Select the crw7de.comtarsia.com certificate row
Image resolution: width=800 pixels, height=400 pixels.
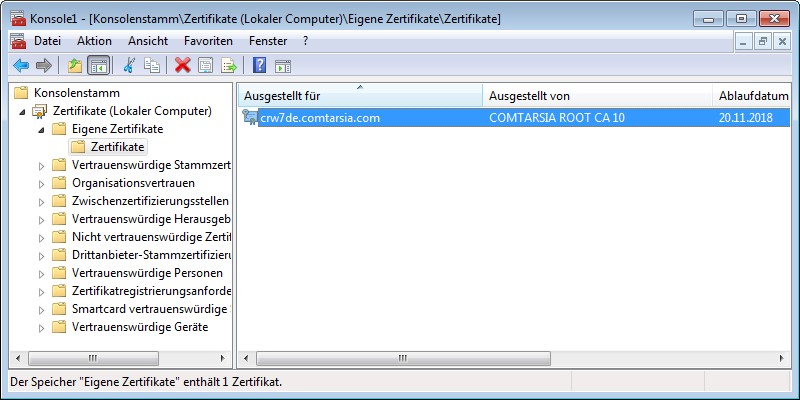click(x=514, y=118)
